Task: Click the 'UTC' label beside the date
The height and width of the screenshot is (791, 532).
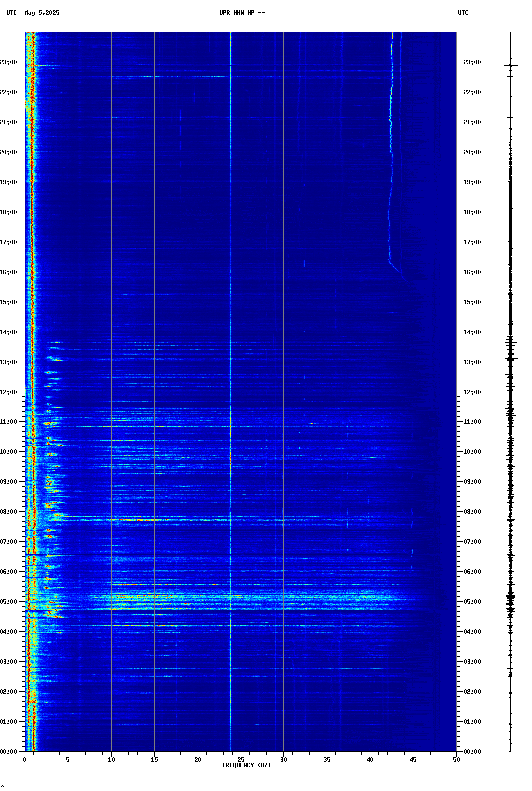Action: tap(12, 13)
